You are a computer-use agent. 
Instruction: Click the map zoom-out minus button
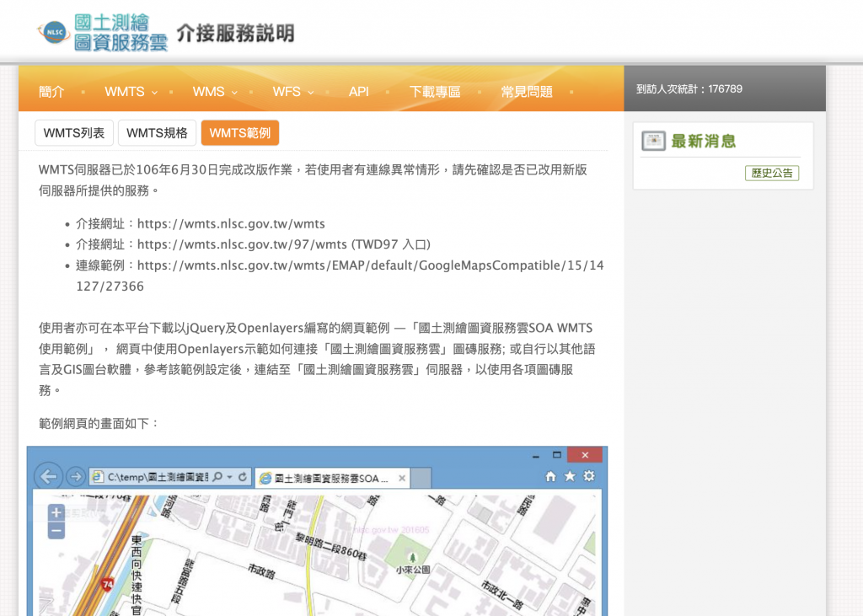56,531
